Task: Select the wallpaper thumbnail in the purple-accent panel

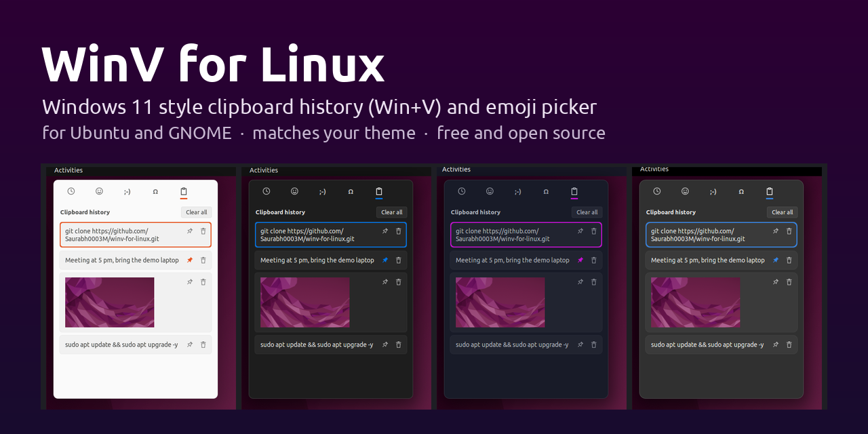Action: click(x=500, y=302)
